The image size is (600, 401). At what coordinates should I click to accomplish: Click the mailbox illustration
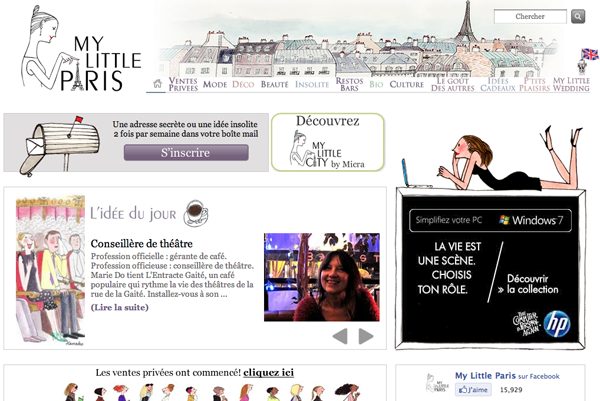[60, 145]
